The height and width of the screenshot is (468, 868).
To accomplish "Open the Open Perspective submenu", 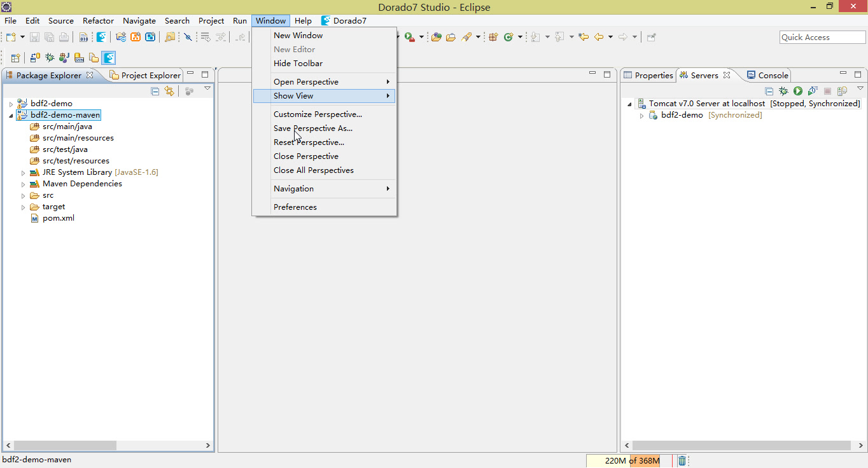I will click(x=324, y=82).
